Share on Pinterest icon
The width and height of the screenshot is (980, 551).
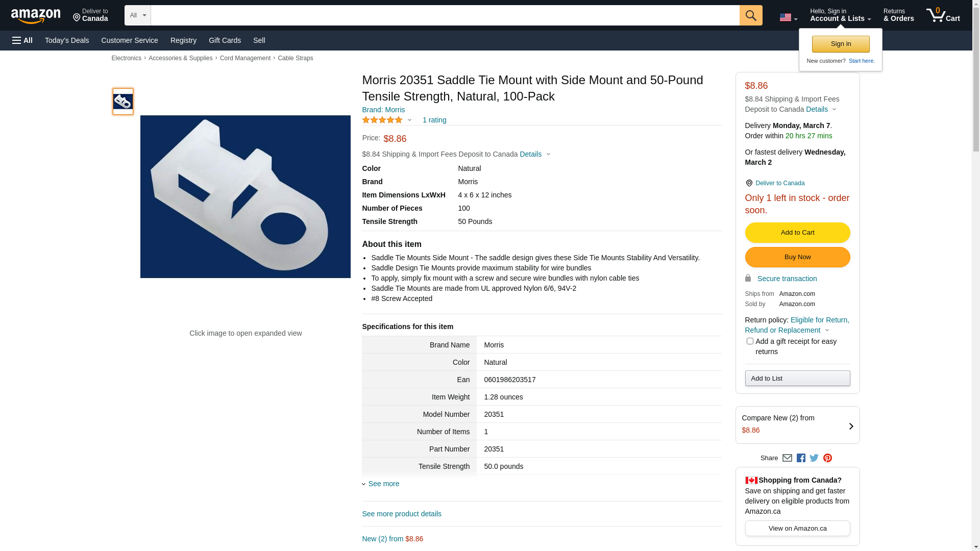[x=827, y=458]
